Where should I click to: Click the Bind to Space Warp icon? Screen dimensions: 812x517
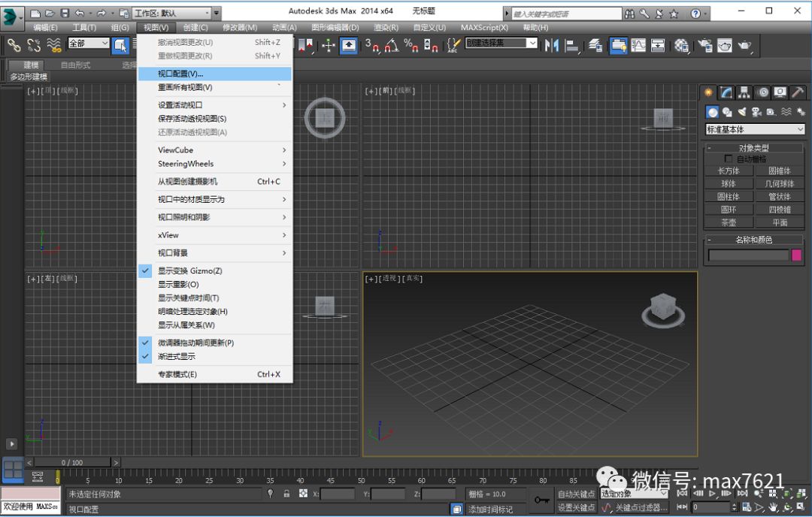coord(54,46)
